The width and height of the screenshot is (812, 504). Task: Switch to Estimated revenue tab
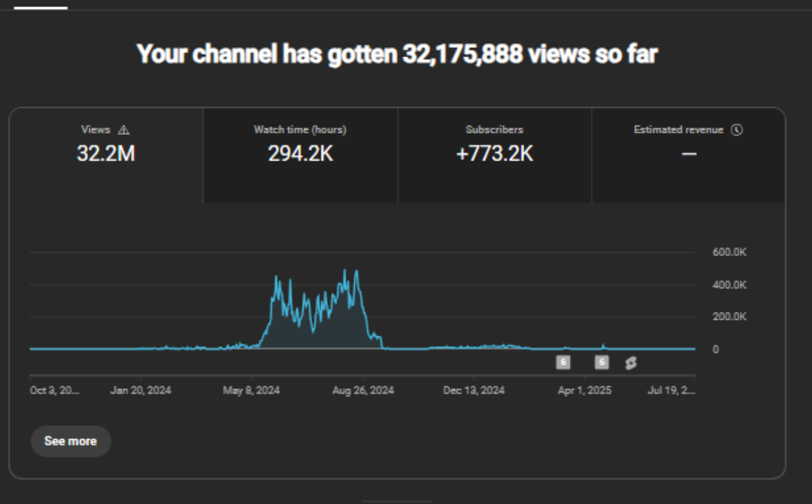pyautogui.click(x=688, y=155)
